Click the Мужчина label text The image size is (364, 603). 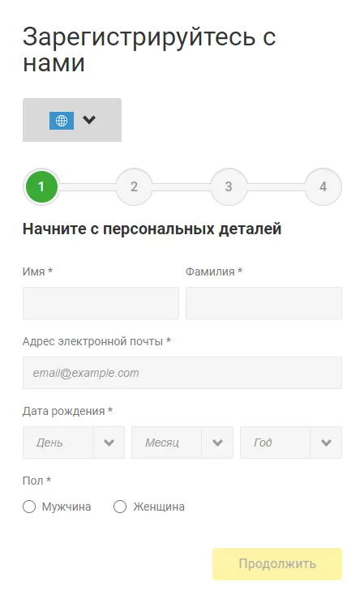click(x=66, y=507)
